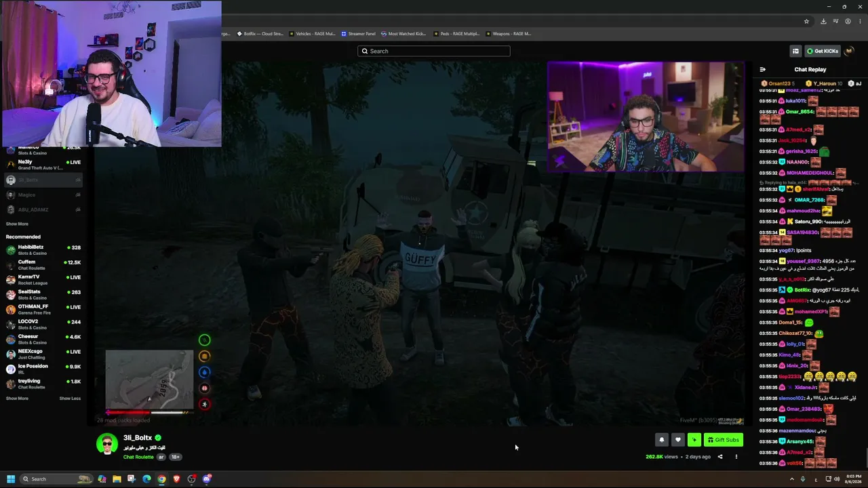Screen dimensions: 868x488
Task: Open Chrome three-dot menu
Action: click(860, 21)
